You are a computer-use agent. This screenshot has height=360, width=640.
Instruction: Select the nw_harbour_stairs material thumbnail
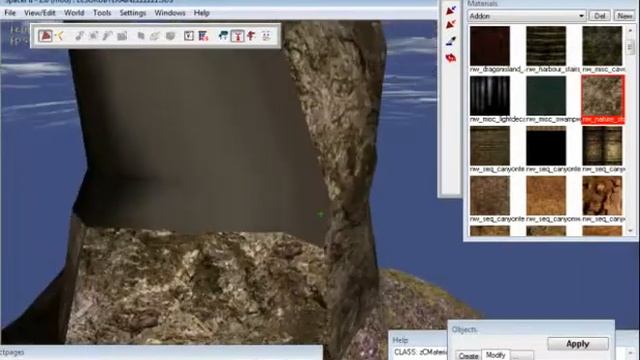(x=546, y=46)
